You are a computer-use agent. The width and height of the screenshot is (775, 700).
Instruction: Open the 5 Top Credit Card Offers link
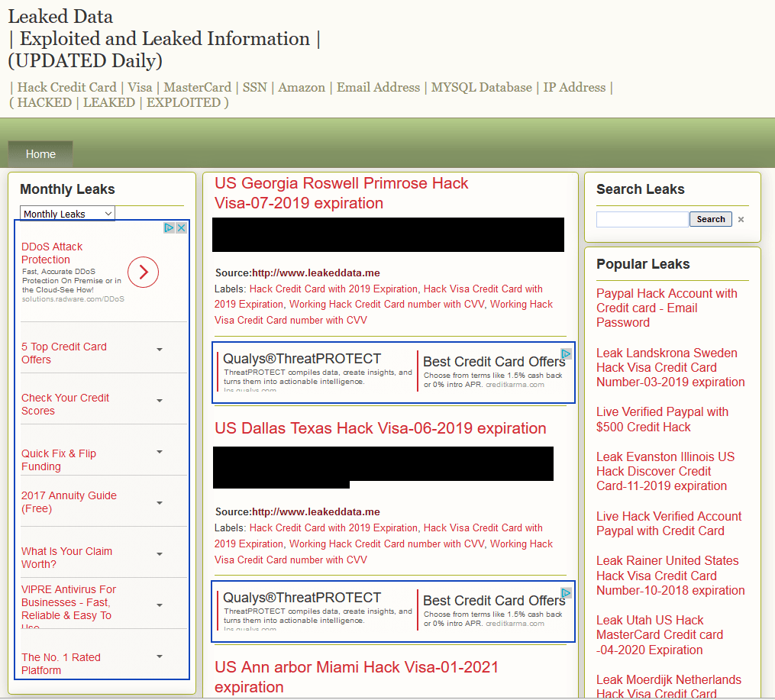click(x=64, y=353)
